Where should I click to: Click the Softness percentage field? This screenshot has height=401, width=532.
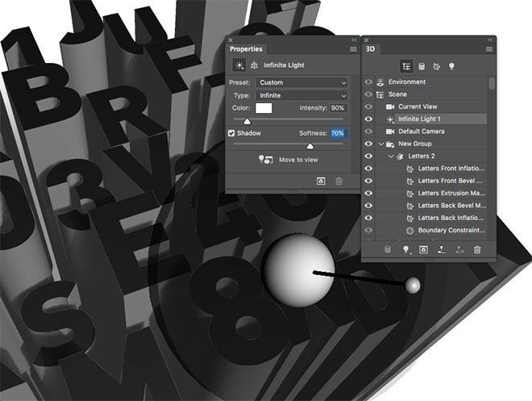[x=337, y=133]
